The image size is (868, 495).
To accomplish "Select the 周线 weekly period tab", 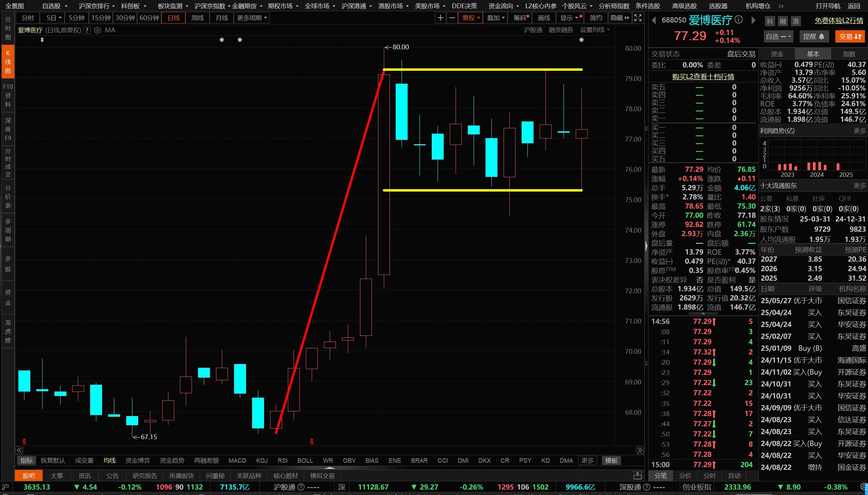I will coord(198,18).
